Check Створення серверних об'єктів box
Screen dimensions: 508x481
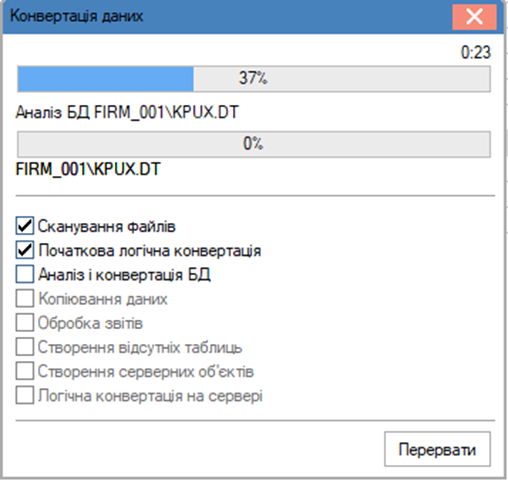click(x=25, y=371)
